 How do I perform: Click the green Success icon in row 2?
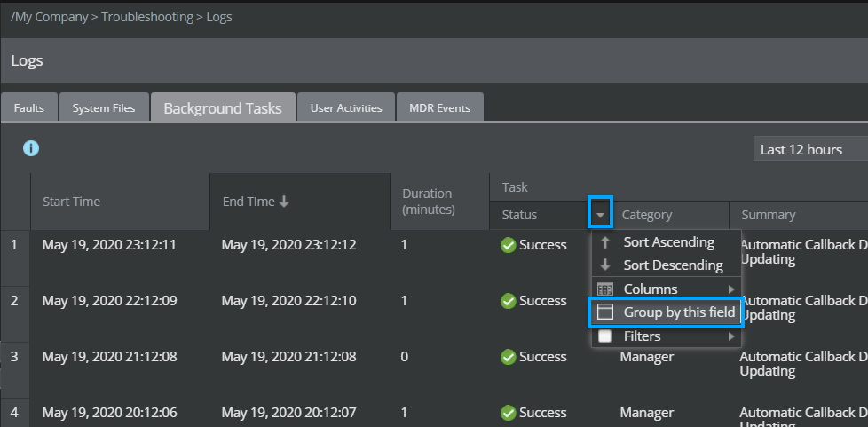tap(509, 301)
